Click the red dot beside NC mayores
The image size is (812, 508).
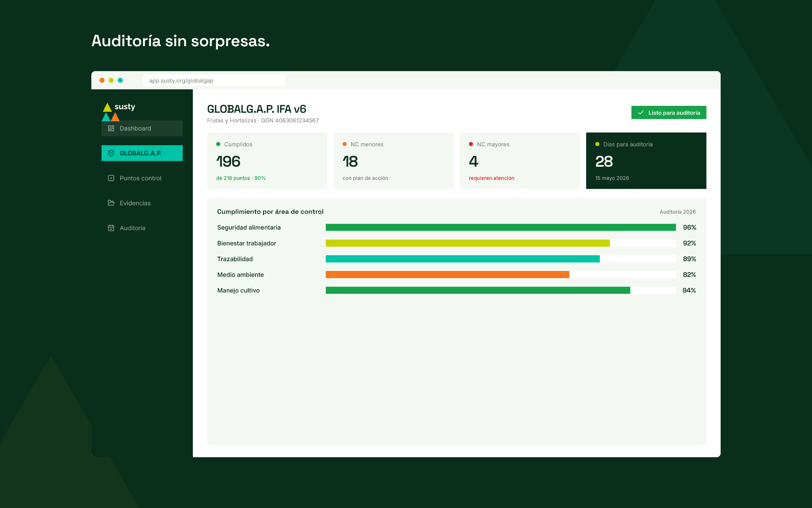pos(471,144)
